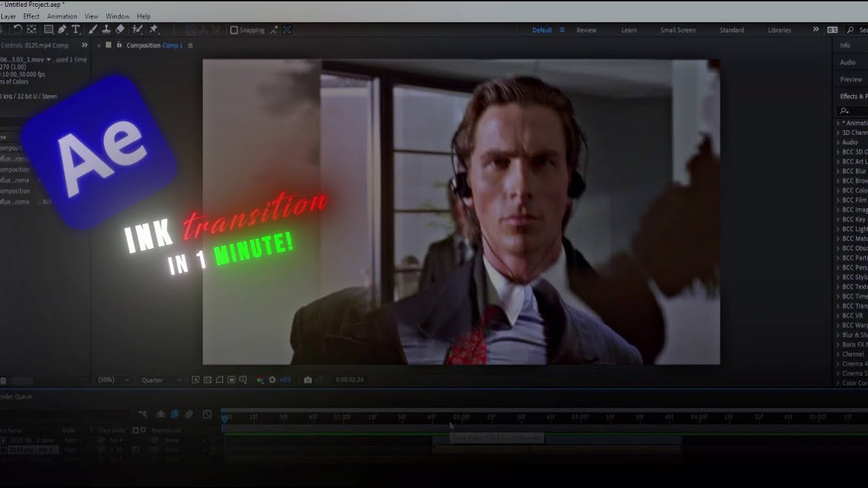Open the Animation menu
Viewport: 868px width, 488px height.
pyautogui.click(x=62, y=16)
